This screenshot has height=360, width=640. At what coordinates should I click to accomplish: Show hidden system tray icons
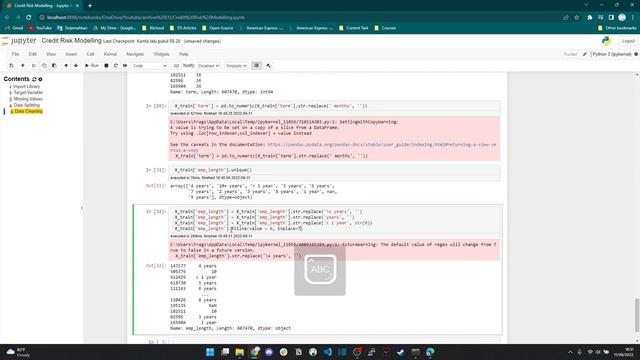570,352
